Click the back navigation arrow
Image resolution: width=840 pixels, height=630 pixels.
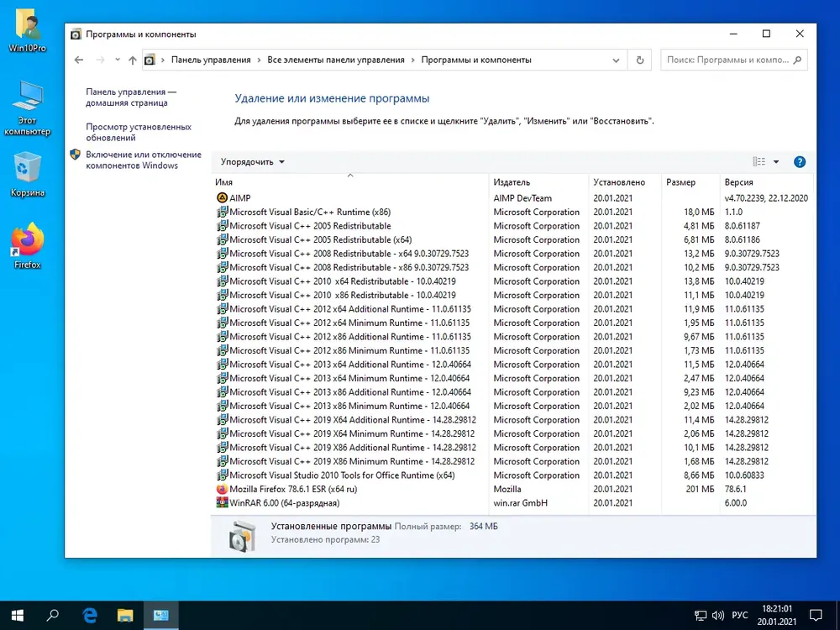79,60
